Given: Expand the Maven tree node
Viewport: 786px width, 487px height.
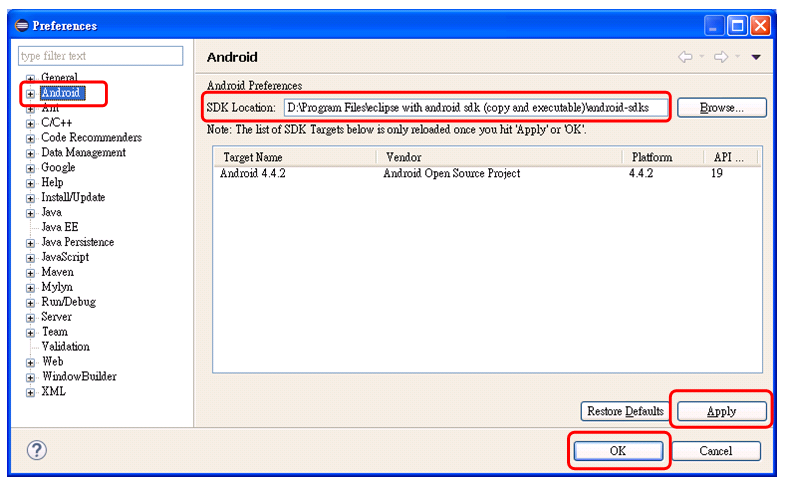Looking at the screenshot, I should tap(30, 273).
